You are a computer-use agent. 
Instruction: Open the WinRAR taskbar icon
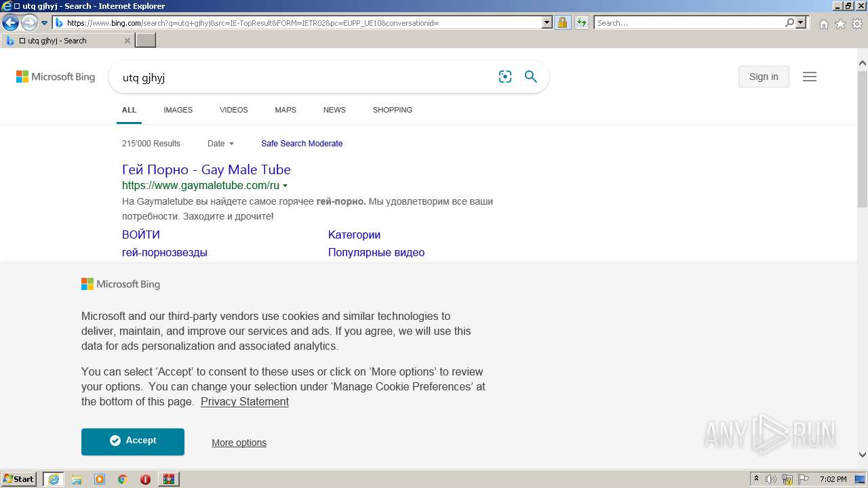click(168, 479)
